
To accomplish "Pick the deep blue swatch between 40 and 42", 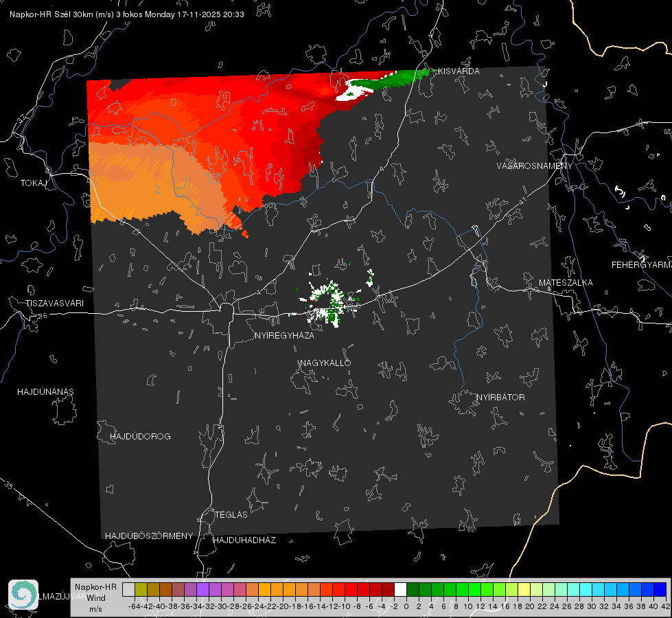I will point(660,590).
